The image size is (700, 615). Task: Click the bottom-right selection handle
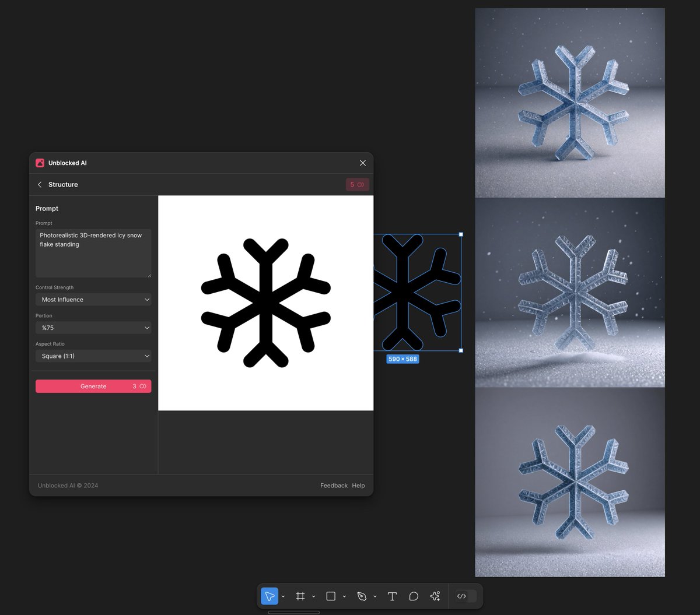coord(461,350)
